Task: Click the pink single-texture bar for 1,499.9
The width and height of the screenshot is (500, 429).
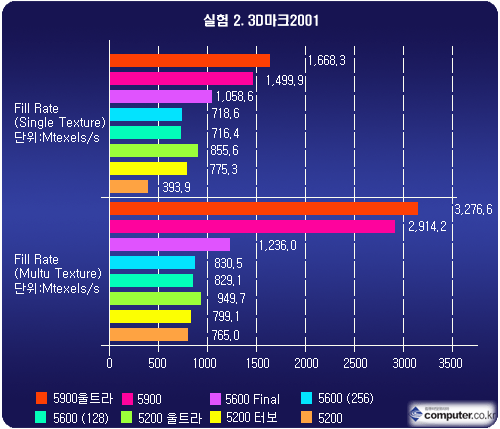Action: pos(181,79)
